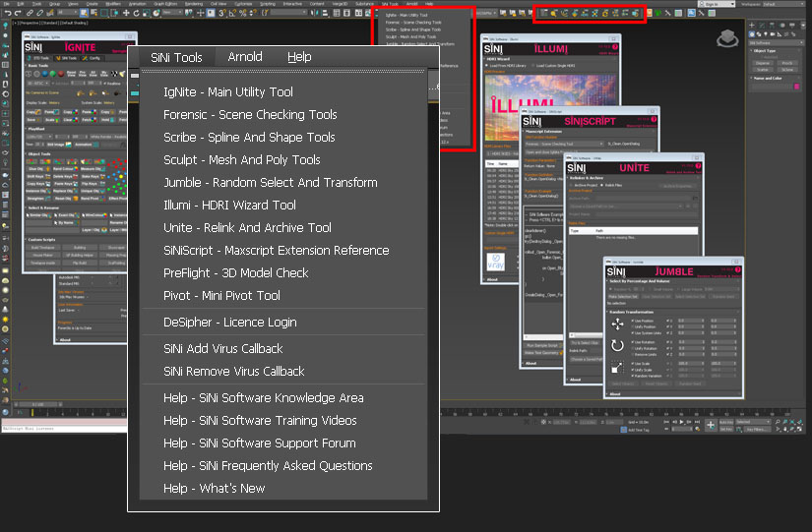The width and height of the screenshot is (812, 532).
Task: Click the Unite window help question mark
Action: tap(698, 166)
